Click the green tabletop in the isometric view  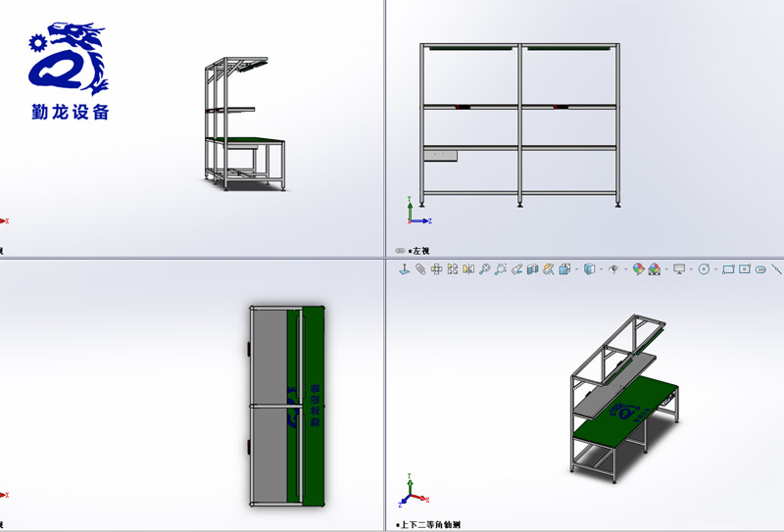click(627, 423)
